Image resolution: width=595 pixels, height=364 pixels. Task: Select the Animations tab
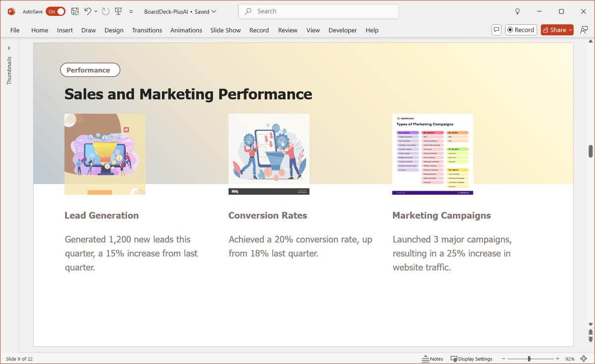(x=186, y=30)
